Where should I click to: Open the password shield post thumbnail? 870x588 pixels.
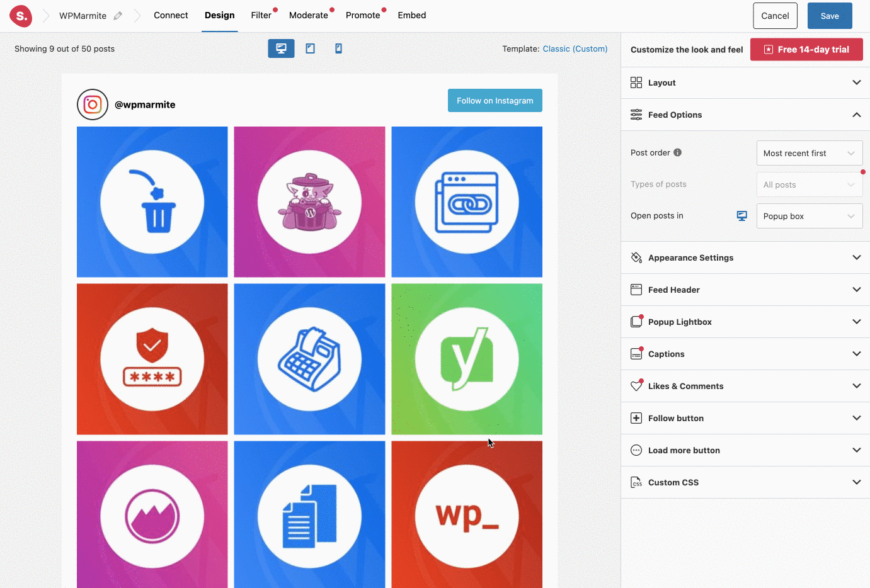pyautogui.click(x=152, y=359)
